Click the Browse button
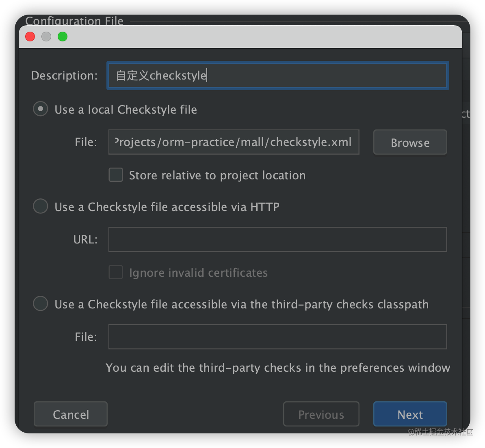 (x=410, y=142)
